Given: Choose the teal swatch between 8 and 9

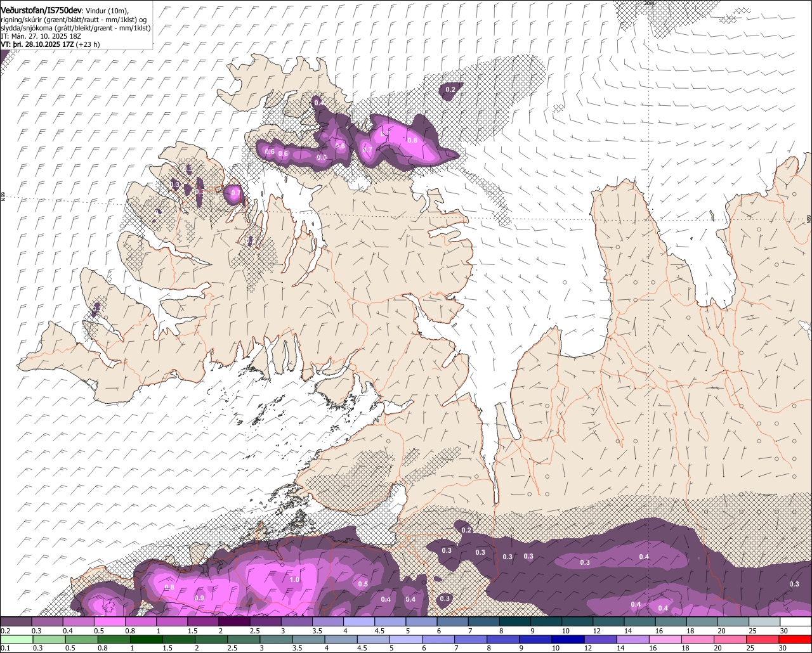Looking at the screenshot, I should [x=516, y=621].
